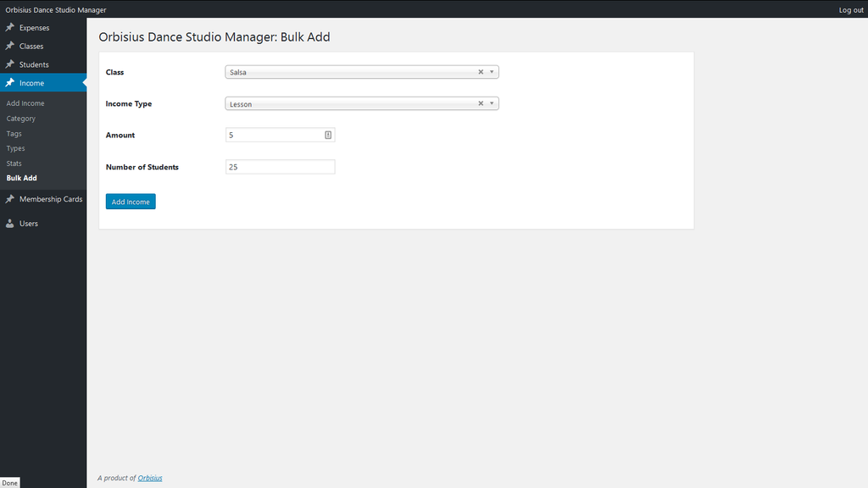Focus the Number of Students input field
This screenshot has height=488, width=868.
coord(280,167)
